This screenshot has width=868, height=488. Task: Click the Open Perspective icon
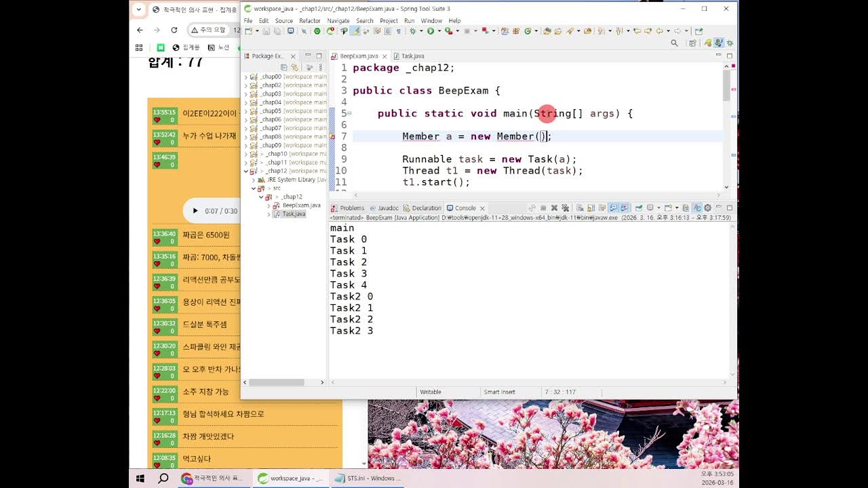[692, 43]
